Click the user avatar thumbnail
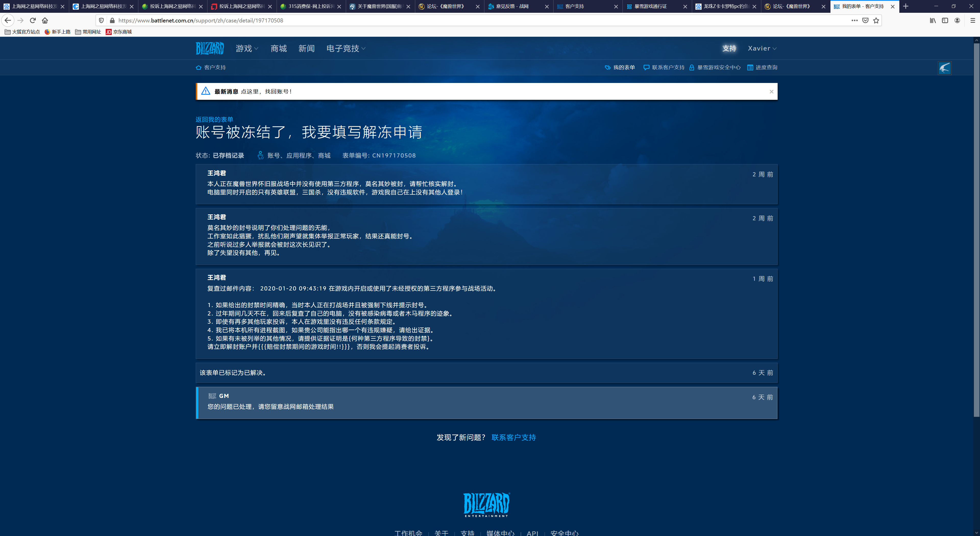 [945, 68]
